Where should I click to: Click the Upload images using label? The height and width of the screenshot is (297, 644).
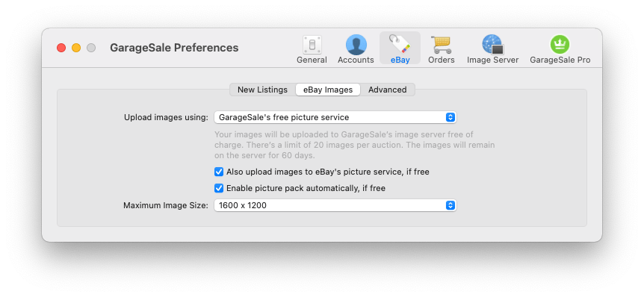click(x=167, y=117)
